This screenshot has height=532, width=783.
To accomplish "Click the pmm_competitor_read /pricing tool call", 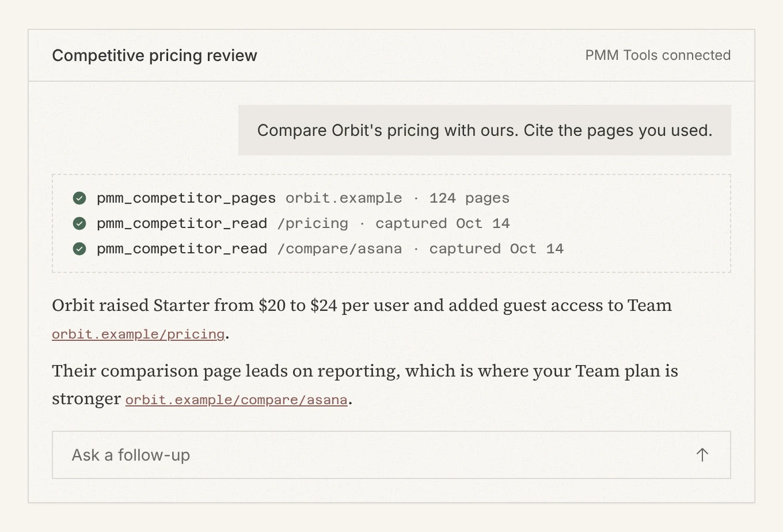I will click(x=291, y=223).
